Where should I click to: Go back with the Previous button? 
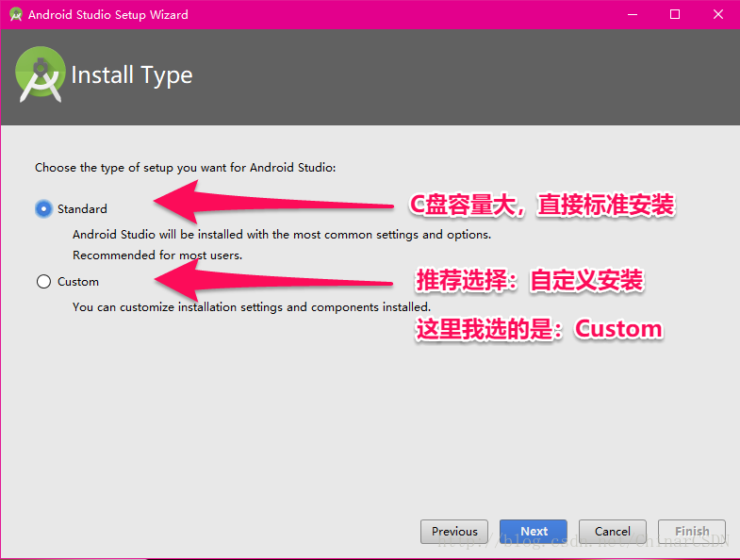(454, 532)
